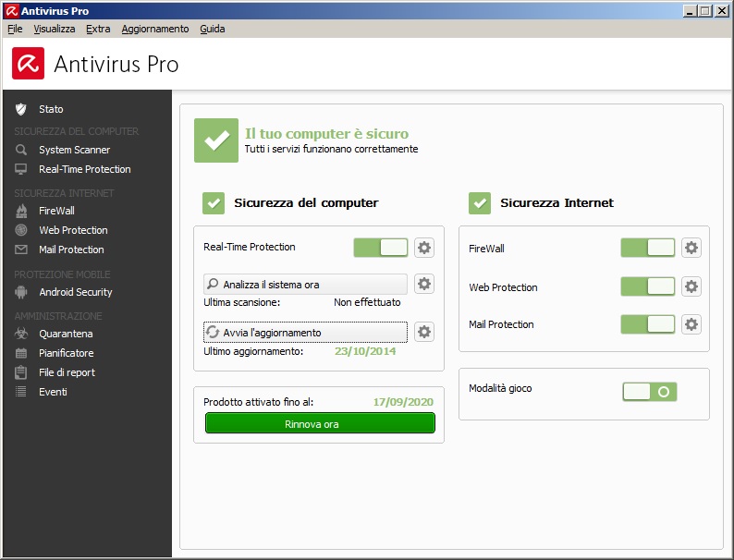Select File di report label in sidebar
Viewport: 734px width, 560px height.
(x=67, y=372)
